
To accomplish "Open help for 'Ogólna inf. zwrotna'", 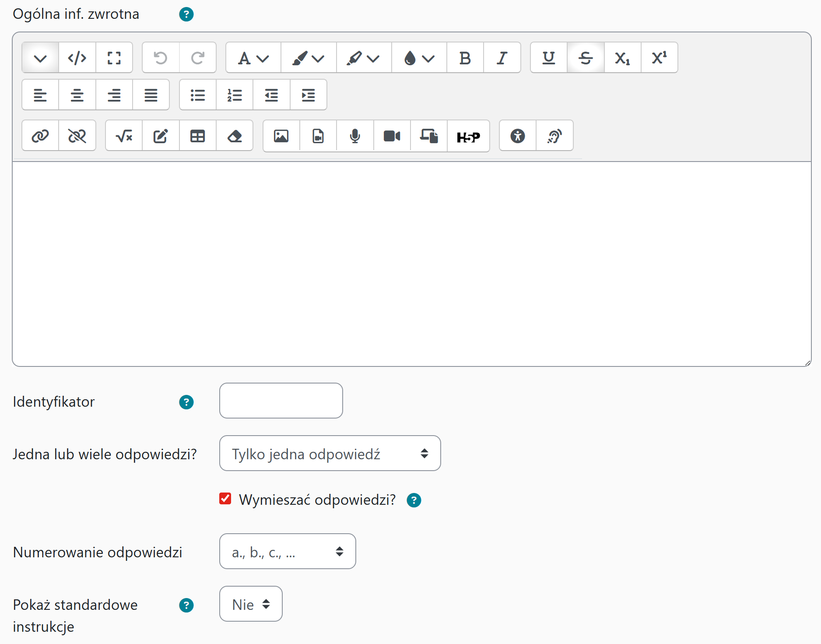I will 186,14.
